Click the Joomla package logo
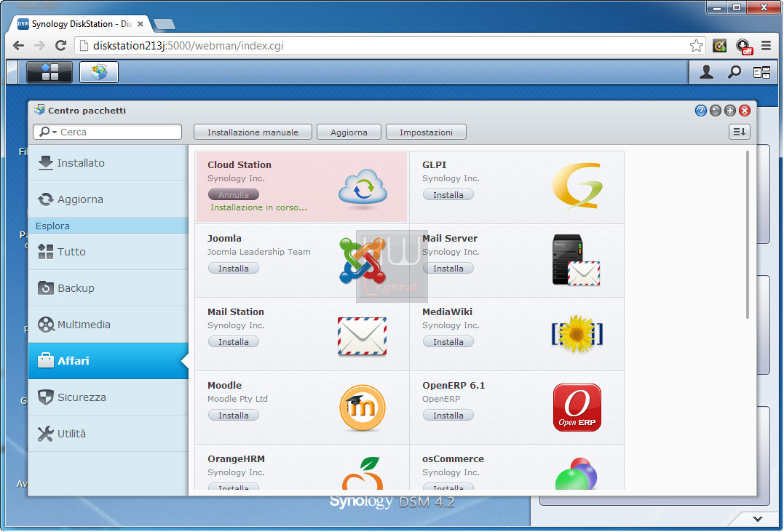The width and height of the screenshot is (784, 532). click(362, 260)
